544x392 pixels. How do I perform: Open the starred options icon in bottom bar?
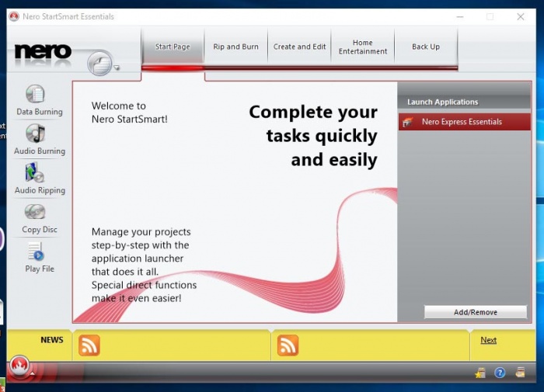click(x=480, y=373)
